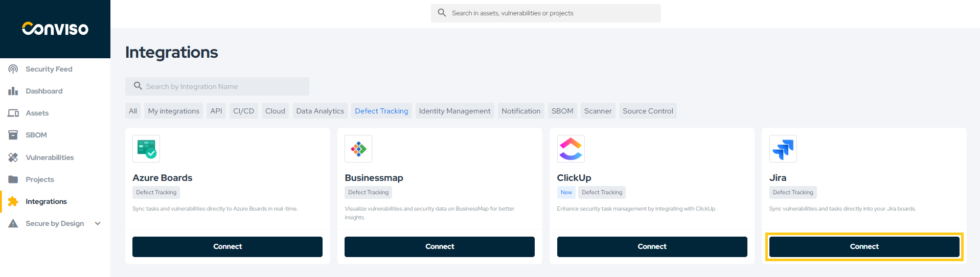
Task: Filter integrations by All
Action: (133, 111)
